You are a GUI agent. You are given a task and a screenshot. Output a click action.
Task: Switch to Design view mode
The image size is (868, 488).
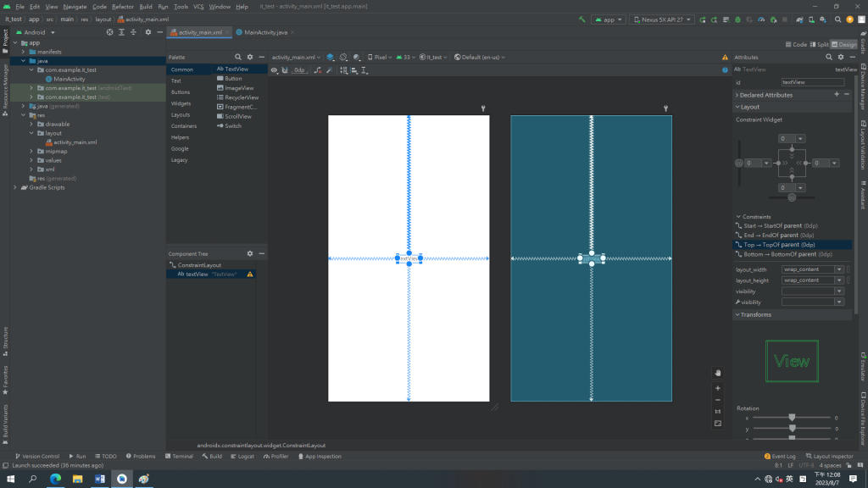[844, 44]
